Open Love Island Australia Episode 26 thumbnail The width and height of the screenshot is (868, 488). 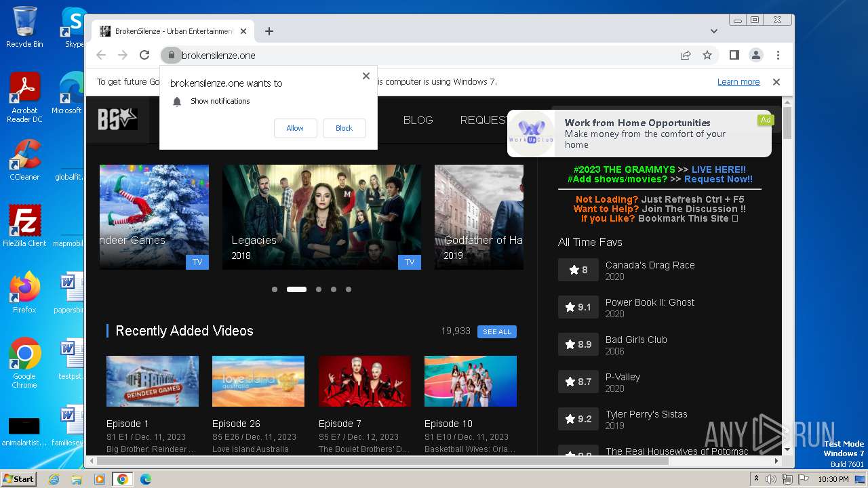(x=258, y=381)
